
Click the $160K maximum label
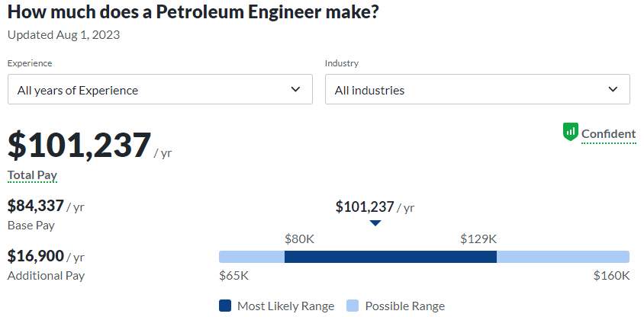(611, 275)
